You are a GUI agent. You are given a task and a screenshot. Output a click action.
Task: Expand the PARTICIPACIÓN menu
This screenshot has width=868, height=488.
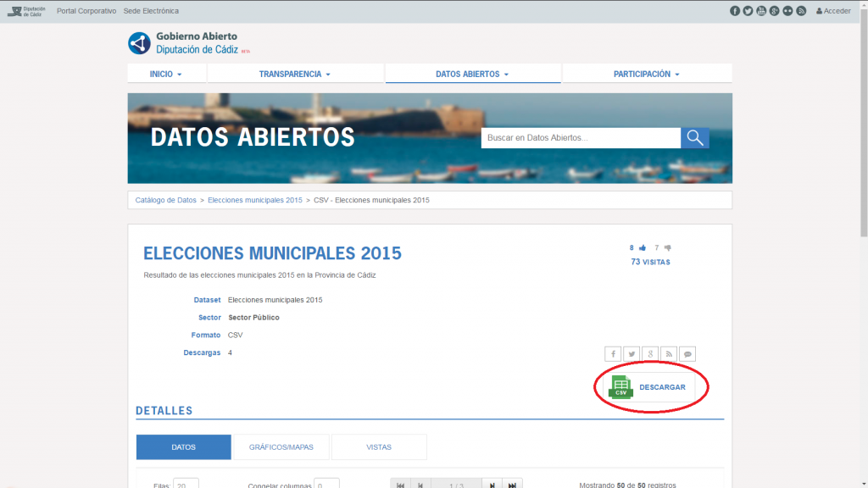click(647, 75)
